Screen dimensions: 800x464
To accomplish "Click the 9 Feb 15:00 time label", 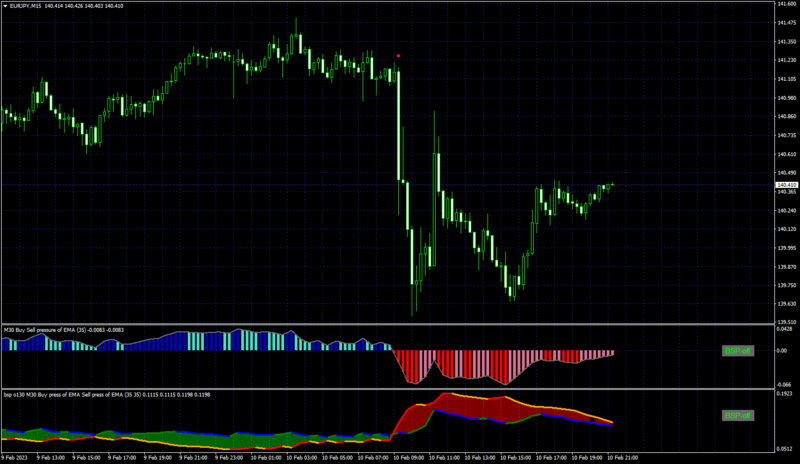I will pyautogui.click(x=86, y=458).
